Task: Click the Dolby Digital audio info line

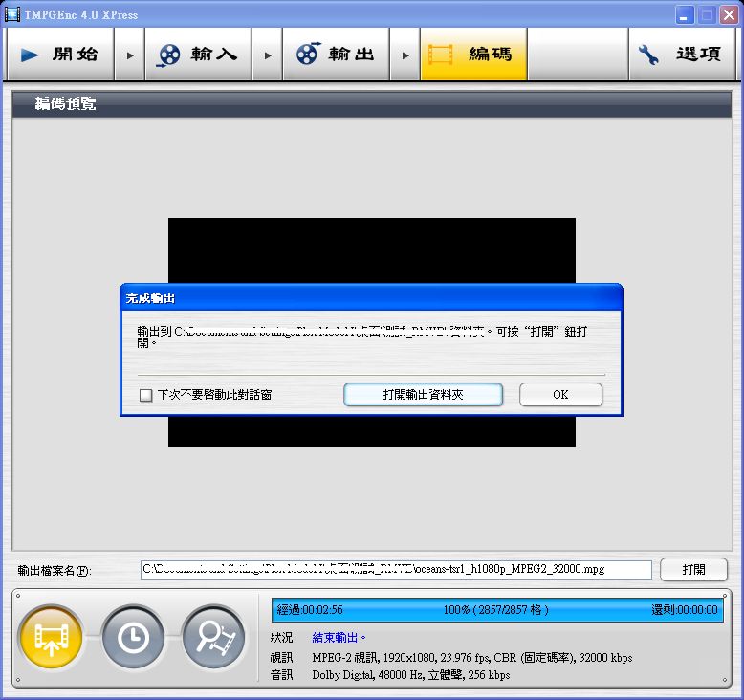Action: coord(411,675)
